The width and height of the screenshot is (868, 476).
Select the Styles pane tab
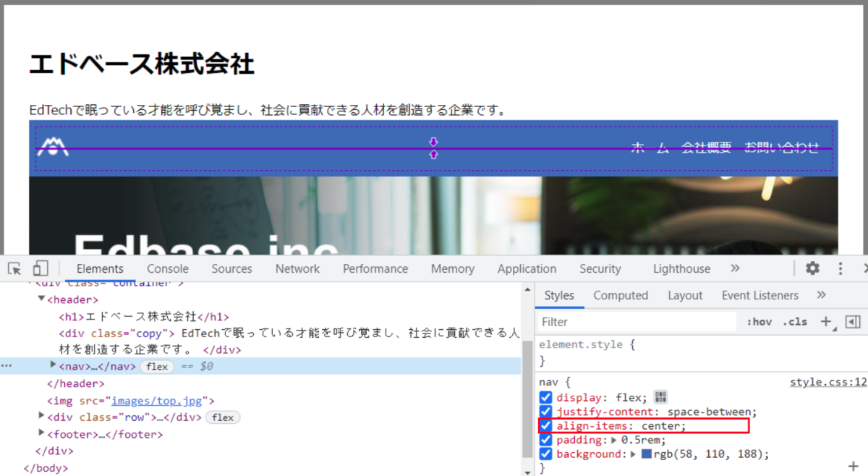559,295
